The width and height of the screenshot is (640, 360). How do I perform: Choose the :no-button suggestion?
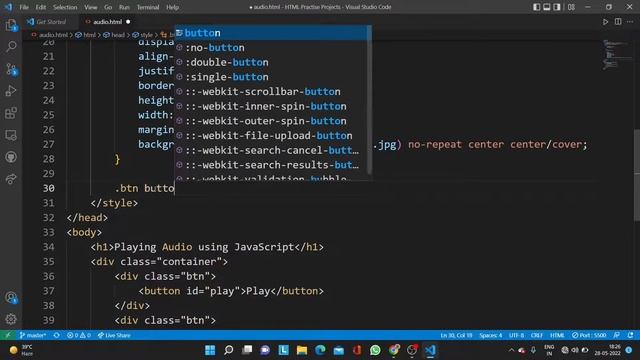pos(271,47)
